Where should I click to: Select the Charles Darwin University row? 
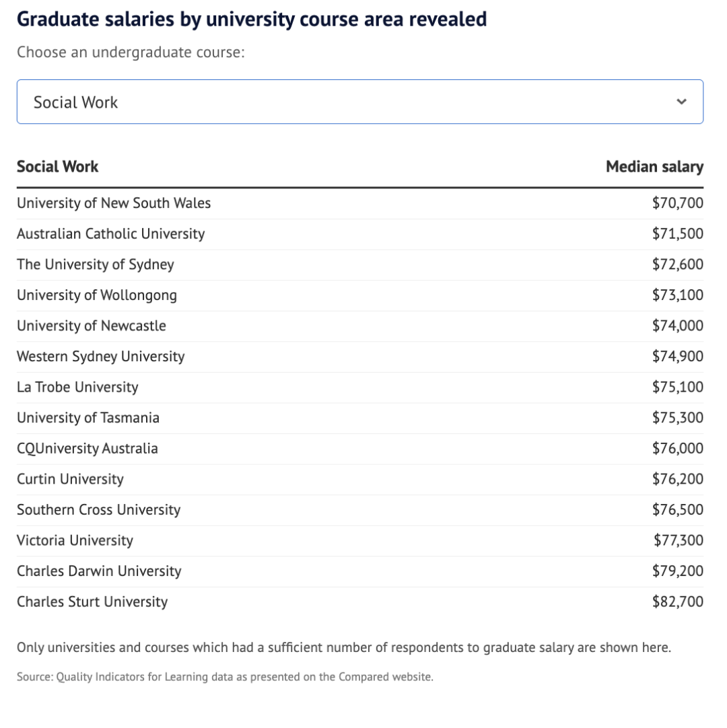99,571
